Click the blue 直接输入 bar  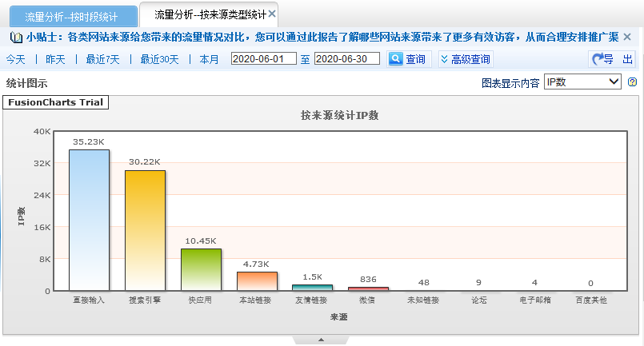point(89,220)
